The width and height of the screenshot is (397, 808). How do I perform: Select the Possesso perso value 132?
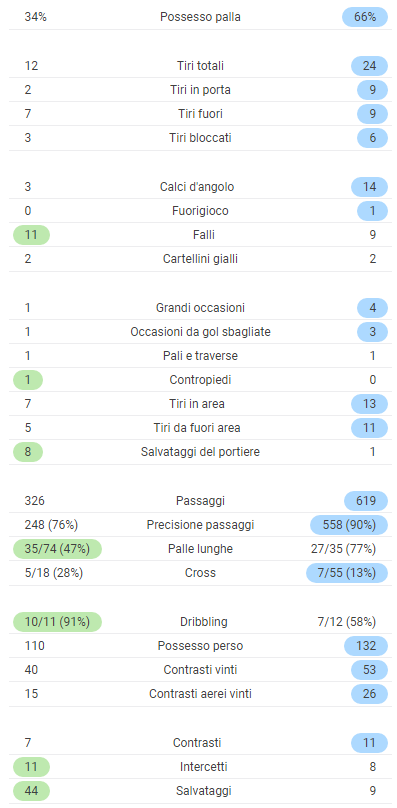[366, 646]
